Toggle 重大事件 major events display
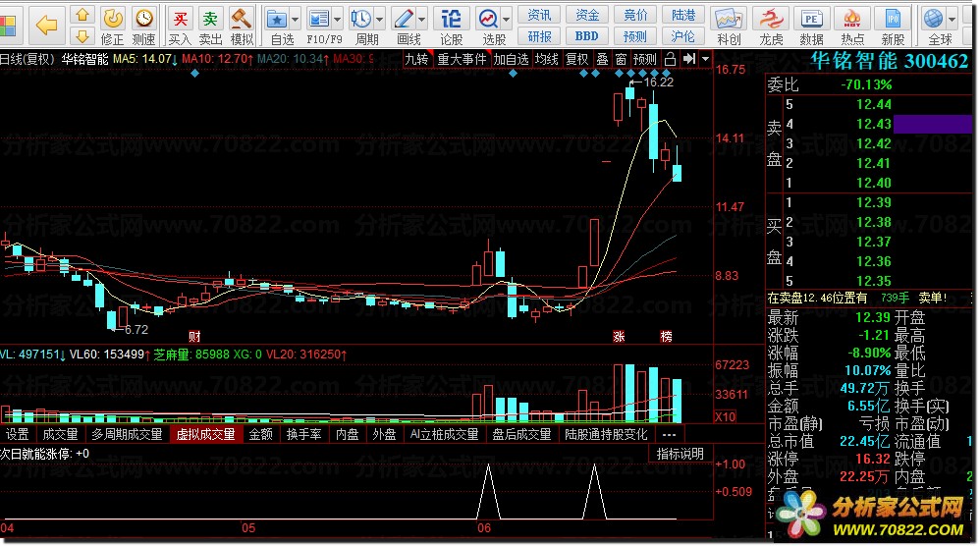 point(462,59)
